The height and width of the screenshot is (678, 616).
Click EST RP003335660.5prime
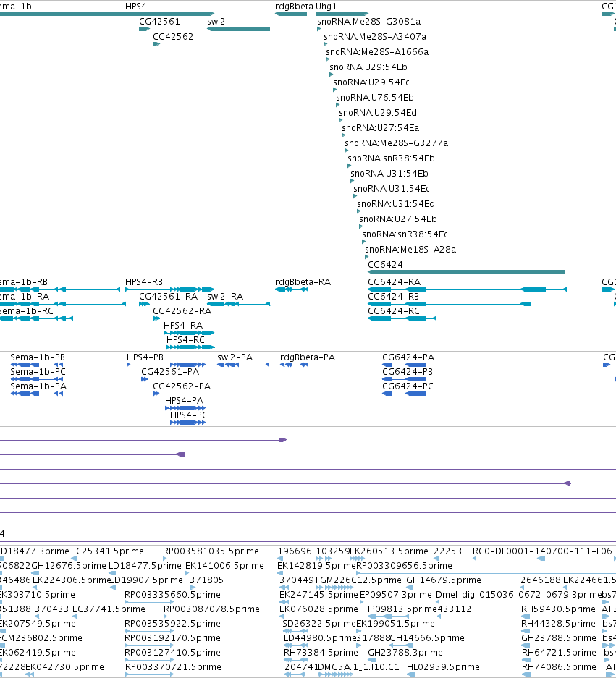[x=172, y=595]
